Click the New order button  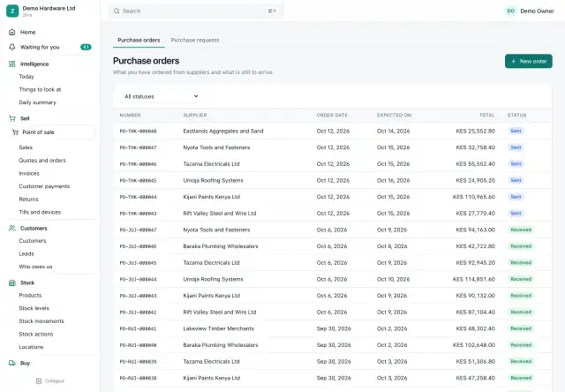(x=528, y=61)
